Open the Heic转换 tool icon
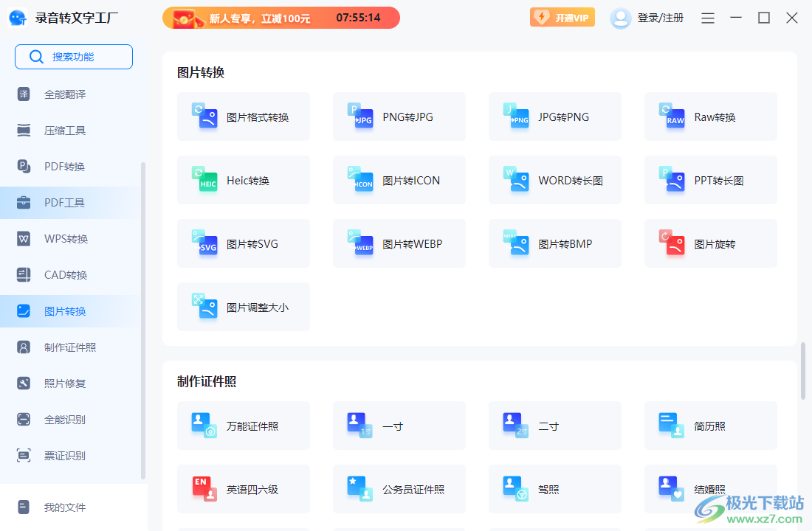The image size is (812, 531). pyautogui.click(x=204, y=180)
